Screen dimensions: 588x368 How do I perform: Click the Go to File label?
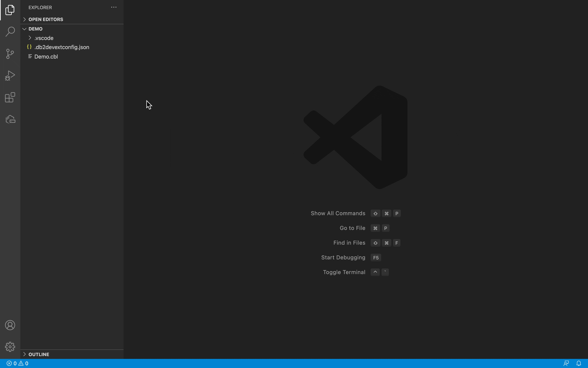point(352,228)
